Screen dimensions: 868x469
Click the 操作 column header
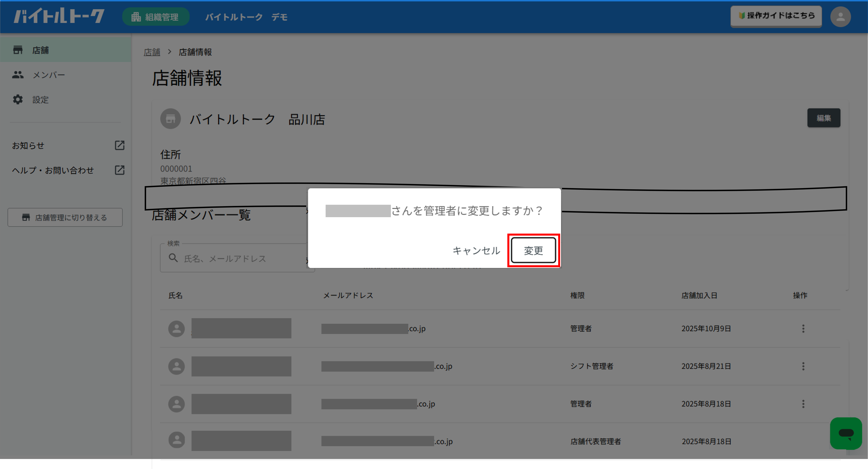tap(800, 296)
